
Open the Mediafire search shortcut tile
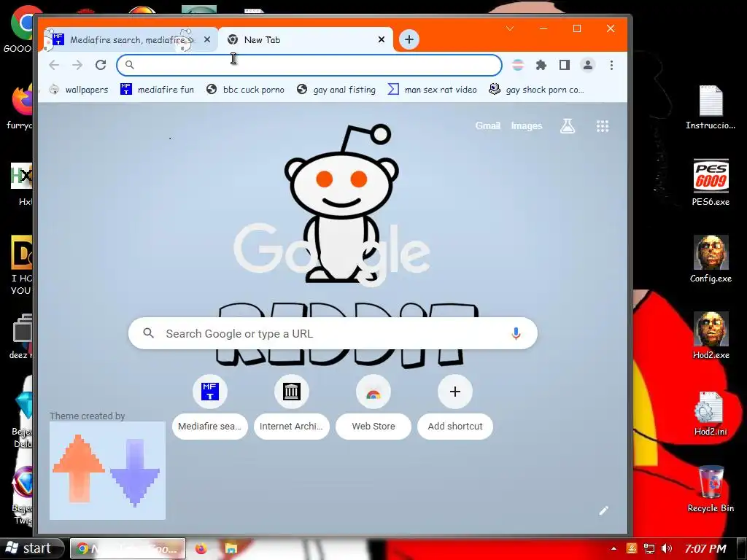coord(209,408)
